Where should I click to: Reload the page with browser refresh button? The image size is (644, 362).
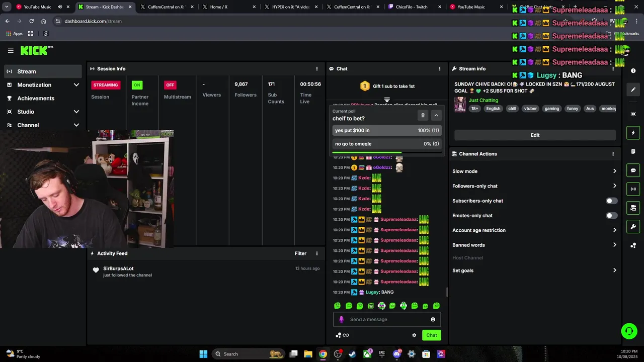tap(31, 21)
